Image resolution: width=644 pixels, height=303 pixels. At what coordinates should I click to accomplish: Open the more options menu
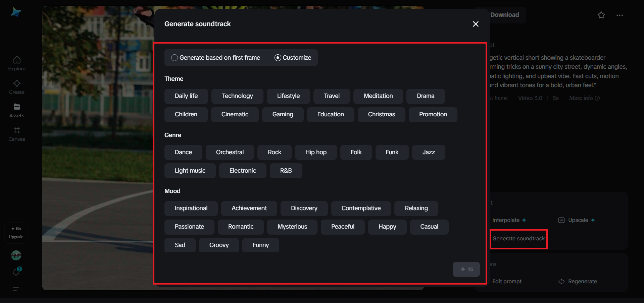[620, 15]
